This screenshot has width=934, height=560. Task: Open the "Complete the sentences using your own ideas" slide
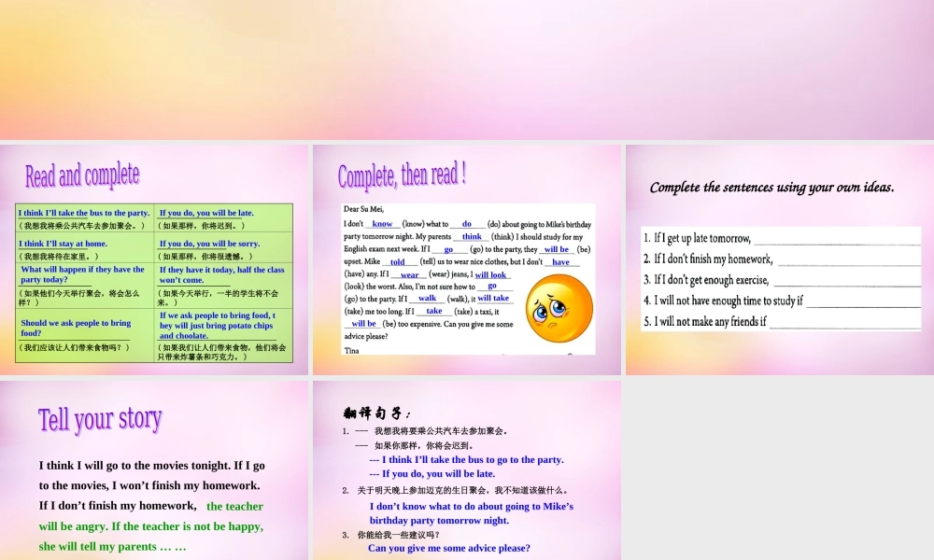tap(778, 261)
